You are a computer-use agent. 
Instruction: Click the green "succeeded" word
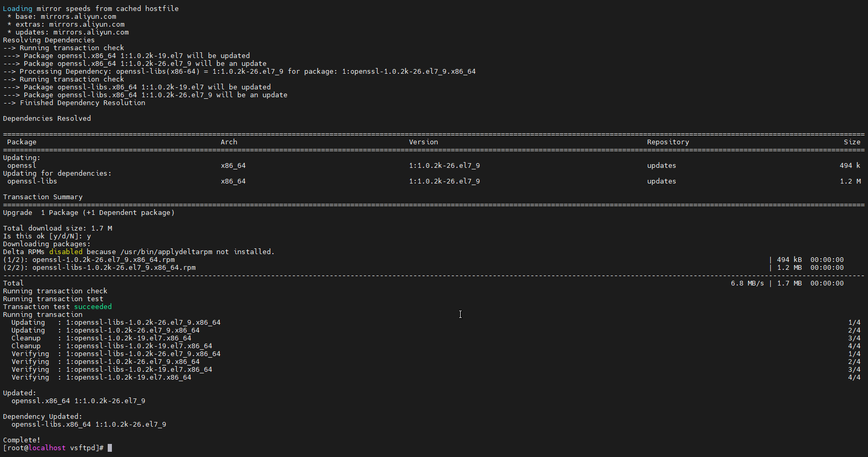click(x=93, y=307)
